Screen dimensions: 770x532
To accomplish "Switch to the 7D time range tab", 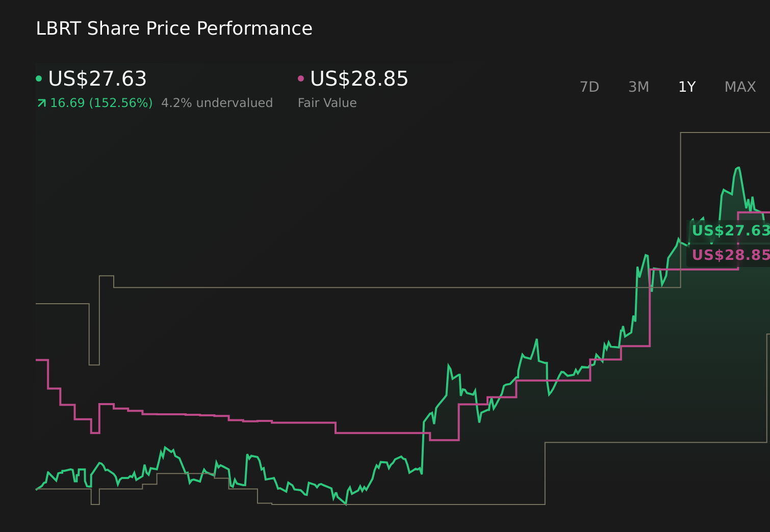I will click(589, 87).
